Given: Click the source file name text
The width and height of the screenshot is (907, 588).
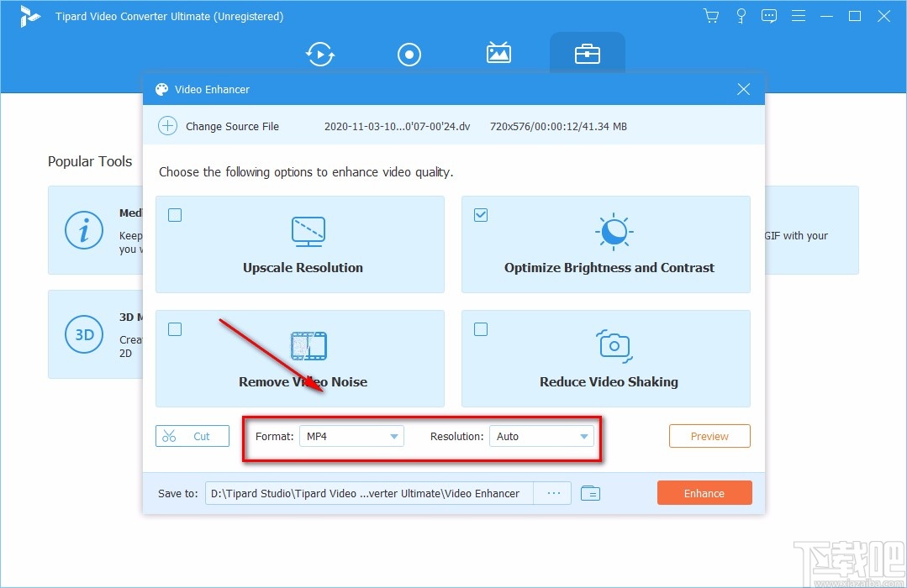Looking at the screenshot, I should (397, 126).
